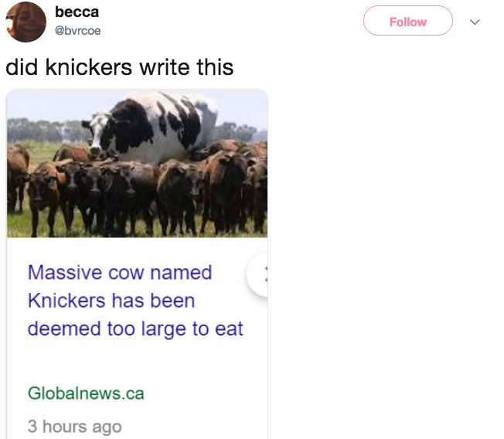The image size is (504, 439).
Task: Click the headline line 'Knickers has been'
Action: click(x=111, y=301)
